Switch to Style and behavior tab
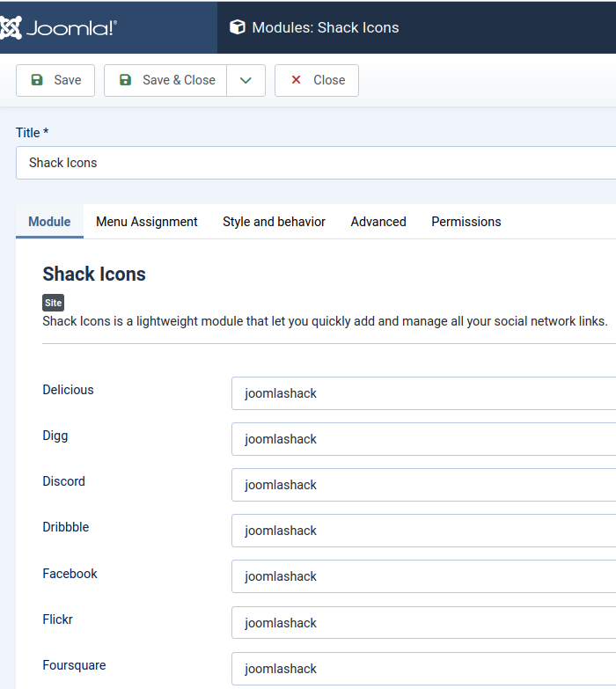This screenshot has width=616, height=689. 275,222
